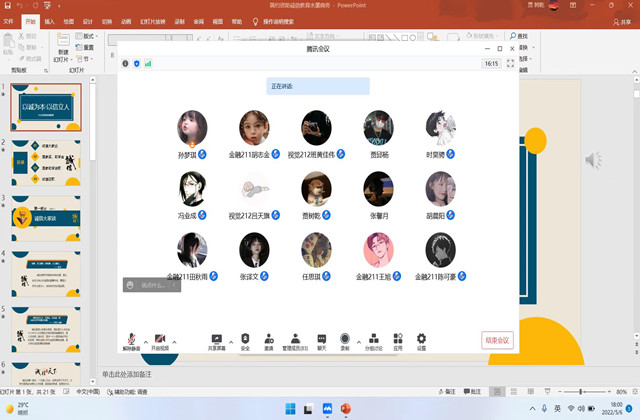Image resolution: width=640 pixels, height=420 pixels.
Task: Select the second slide thumbnail in panel
Action: click(51, 164)
